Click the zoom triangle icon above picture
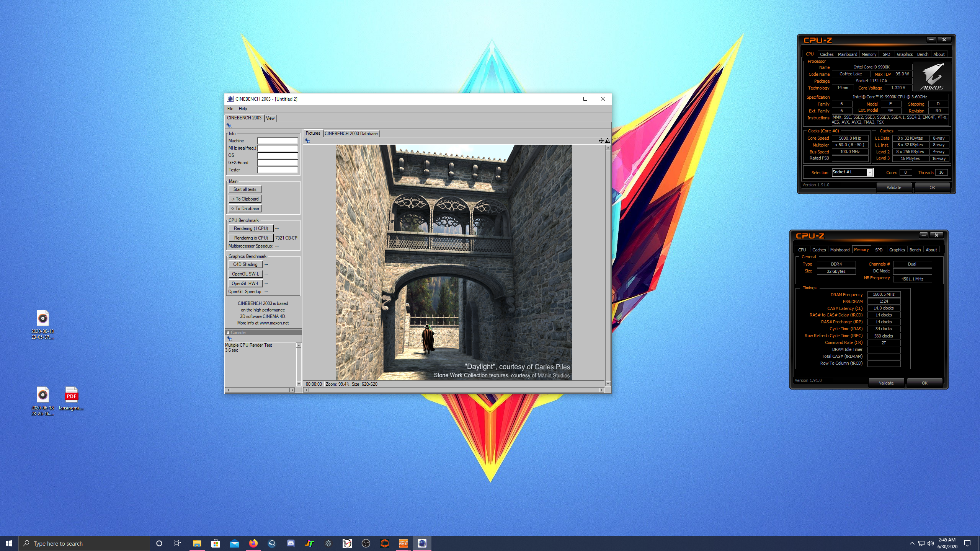Image resolution: width=980 pixels, height=551 pixels. 607,141
